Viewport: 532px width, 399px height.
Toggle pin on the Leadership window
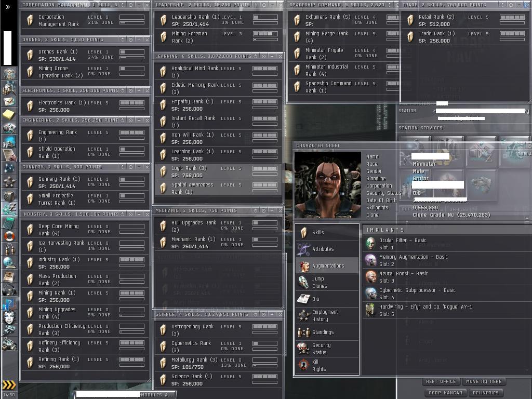(x=264, y=5)
